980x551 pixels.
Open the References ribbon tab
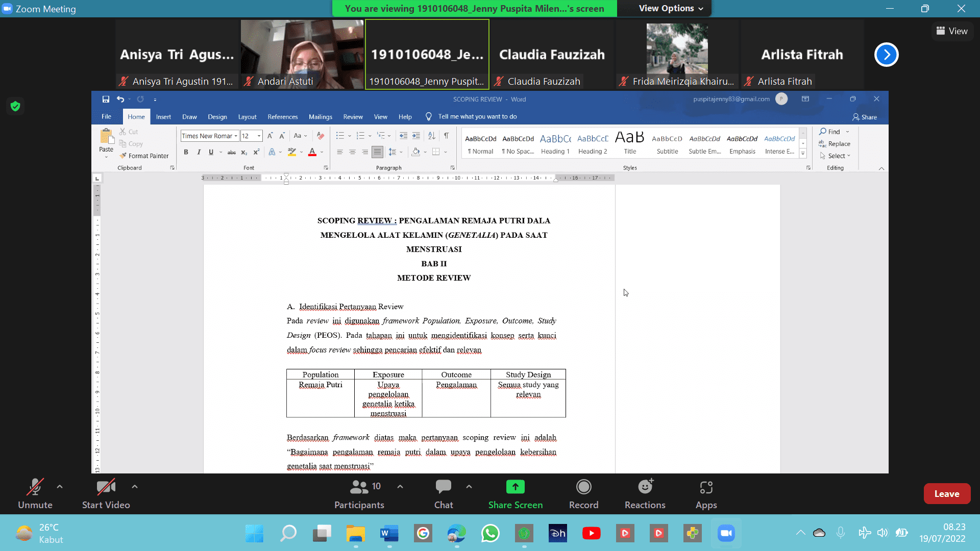[x=283, y=116]
